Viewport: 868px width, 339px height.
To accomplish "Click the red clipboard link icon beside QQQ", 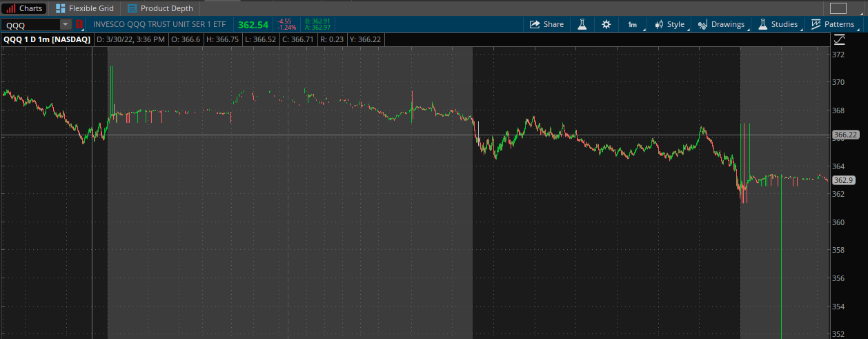I will (x=79, y=24).
